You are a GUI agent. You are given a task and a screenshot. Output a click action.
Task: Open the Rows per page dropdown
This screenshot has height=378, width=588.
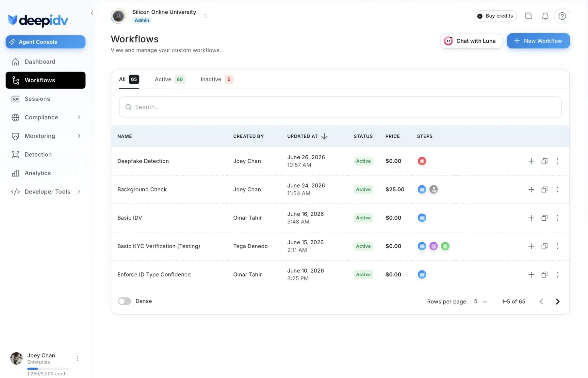[481, 301]
